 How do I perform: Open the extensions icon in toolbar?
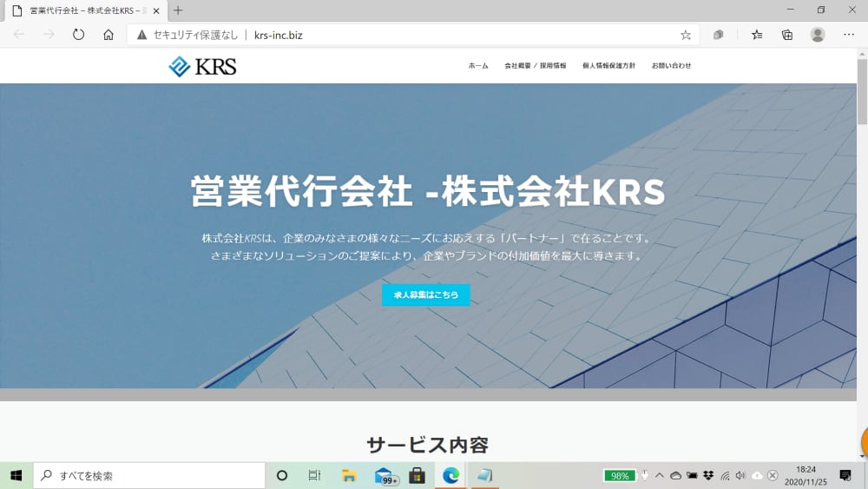[x=718, y=35]
